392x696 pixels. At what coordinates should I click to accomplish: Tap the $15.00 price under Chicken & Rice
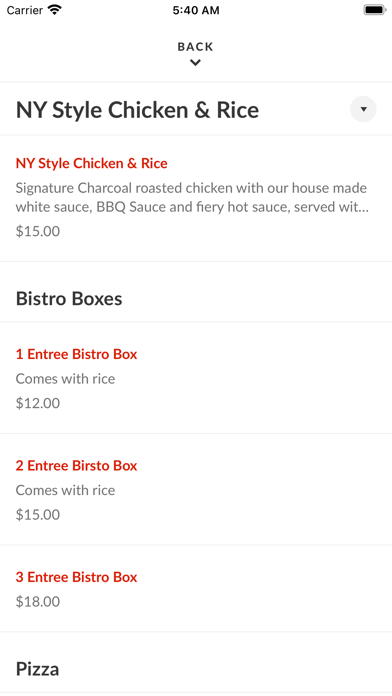(38, 231)
